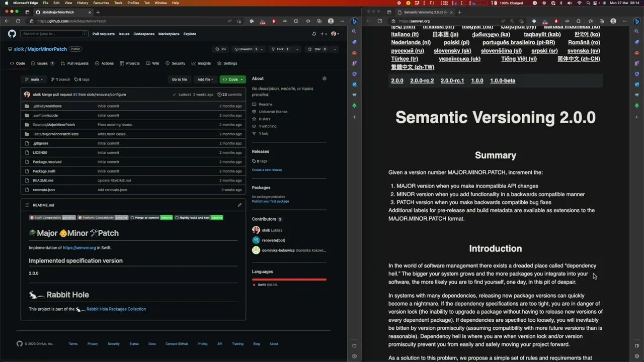Open the GitHub notifications bell

coord(314,34)
